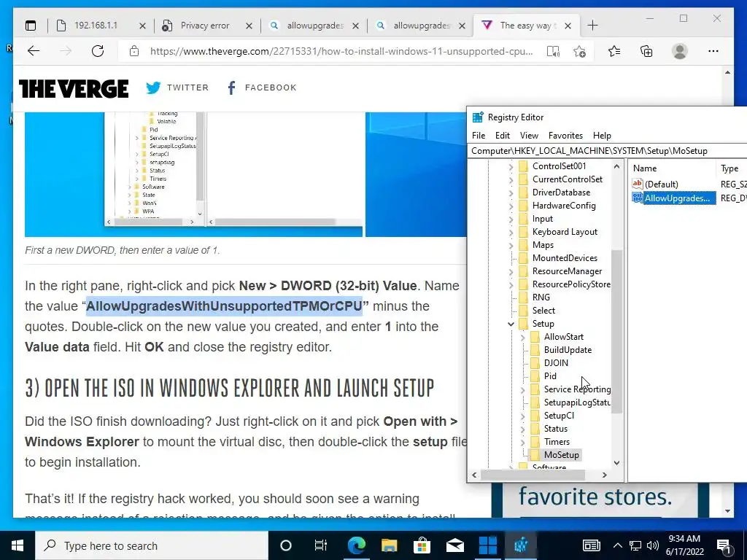Click the FACEBOOK share link text
The height and width of the screenshot is (560, 747).
pyautogui.click(x=271, y=87)
